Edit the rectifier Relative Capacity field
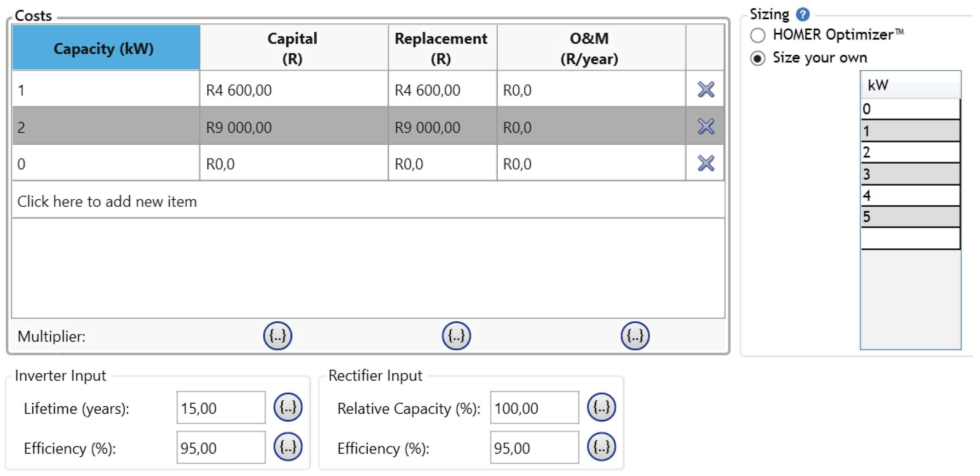 click(x=534, y=408)
